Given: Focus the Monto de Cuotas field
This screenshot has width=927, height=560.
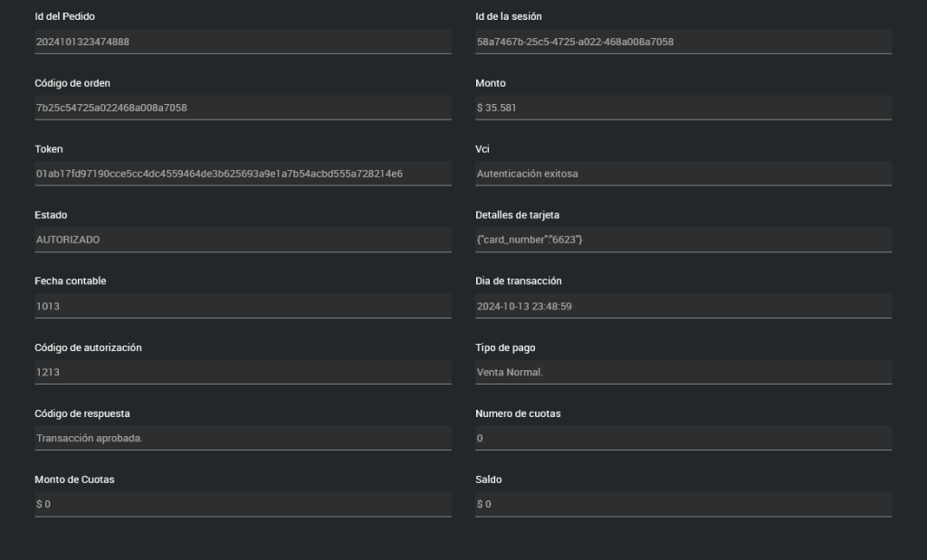Looking at the screenshot, I should [243, 504].
